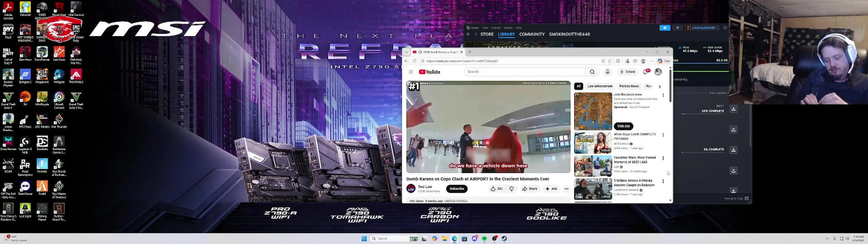Open Edge Copilot Chat button
This screenshot has height=244, width=868.
[664, 61]
